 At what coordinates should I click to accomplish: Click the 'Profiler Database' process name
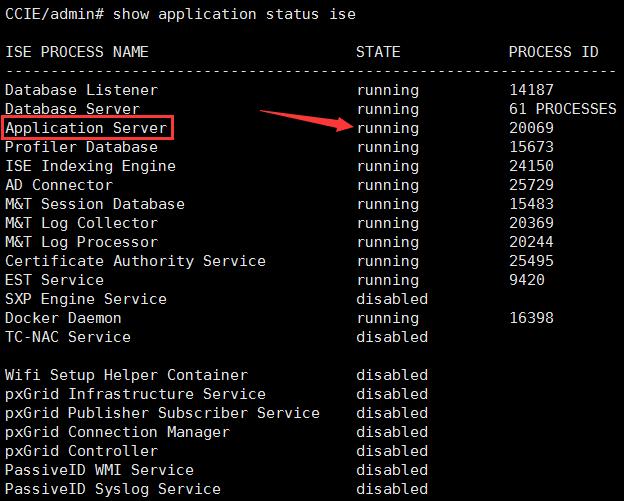[x=82, y=147]
